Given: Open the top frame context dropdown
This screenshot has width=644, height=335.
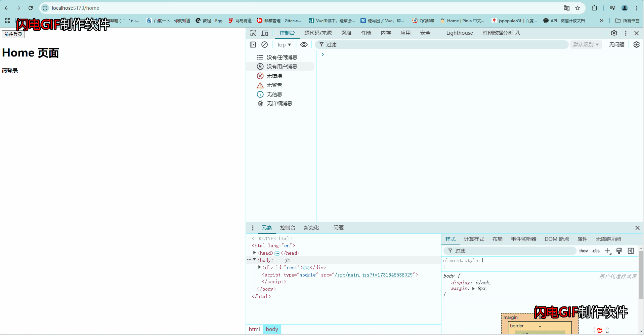Looking at the screenshot, I should (x=284, y=44).
